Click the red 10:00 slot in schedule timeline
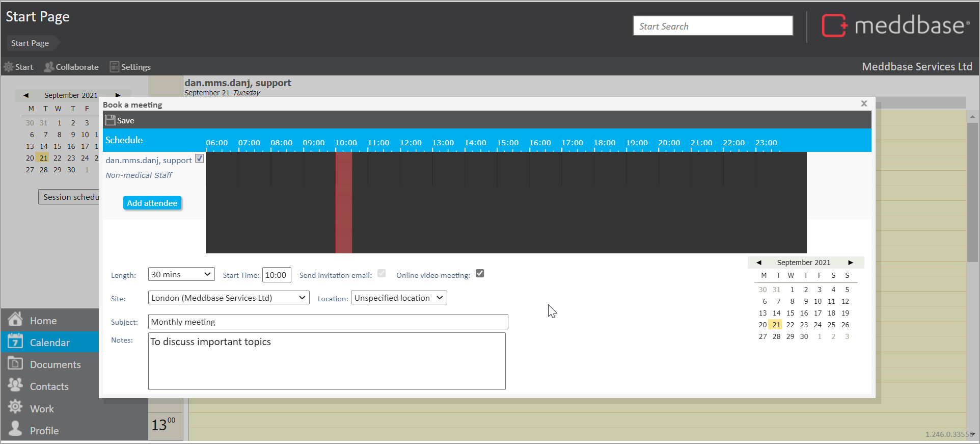980x444 pixels. point(344,202)
